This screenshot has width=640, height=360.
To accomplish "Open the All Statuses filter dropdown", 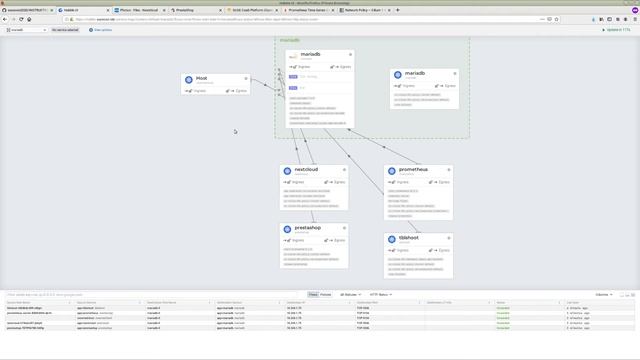I will [x=350, y=295].
